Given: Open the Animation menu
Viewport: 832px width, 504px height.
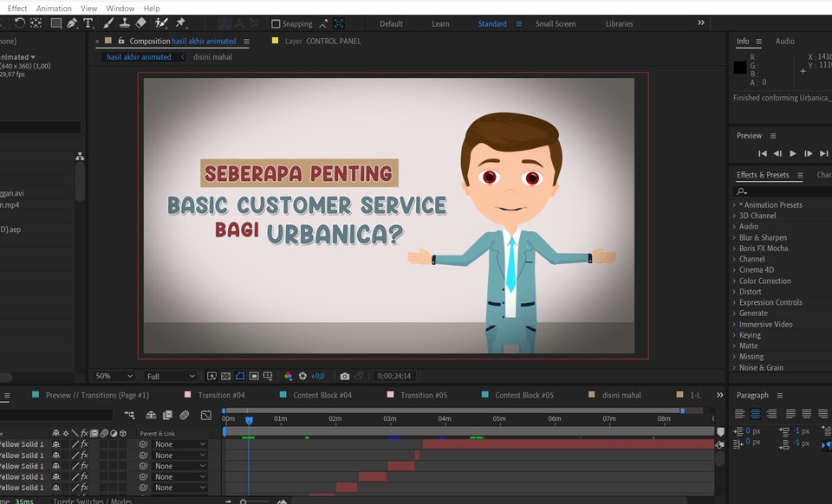Looking at the screenshot, I should [54, 8].
